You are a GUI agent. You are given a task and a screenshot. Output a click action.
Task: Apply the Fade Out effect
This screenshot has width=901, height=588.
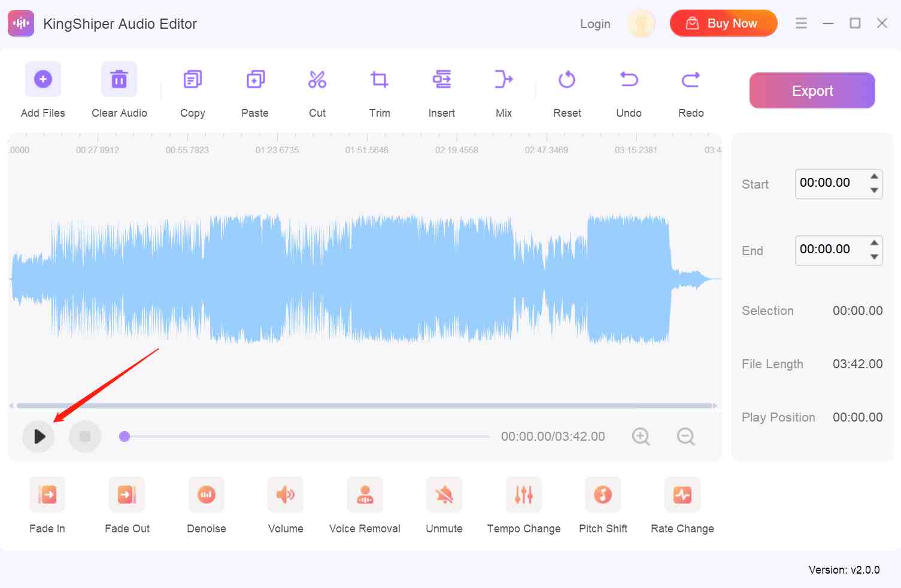(x=127, y=495)
